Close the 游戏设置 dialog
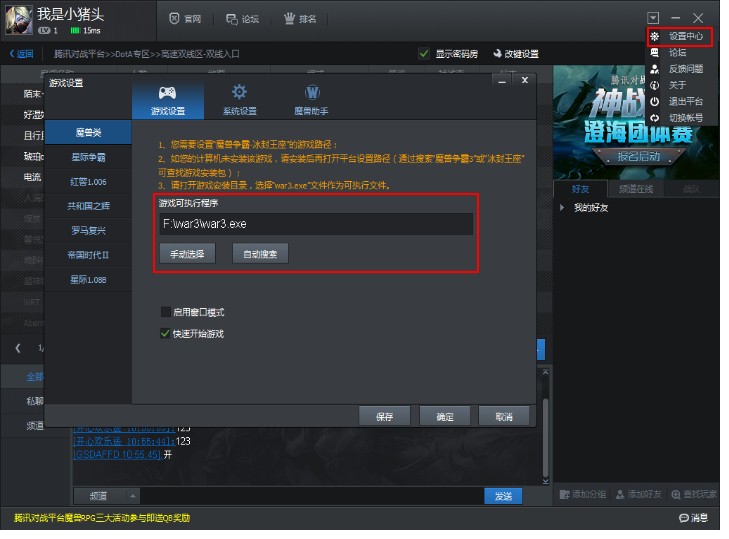 525,80
